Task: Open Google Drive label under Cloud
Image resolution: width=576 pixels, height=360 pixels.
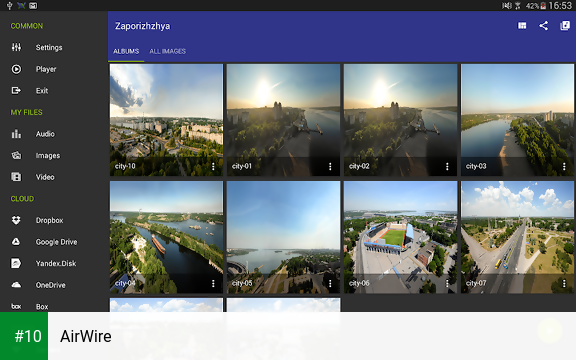Action: (57, 242)
